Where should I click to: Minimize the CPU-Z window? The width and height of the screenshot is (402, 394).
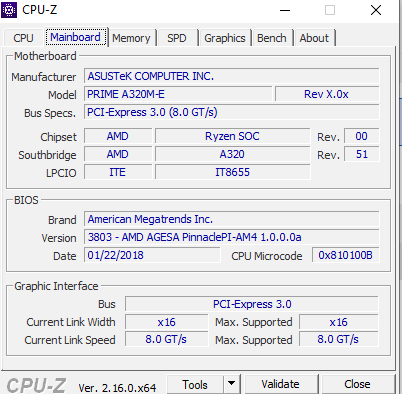coord(285,10)
